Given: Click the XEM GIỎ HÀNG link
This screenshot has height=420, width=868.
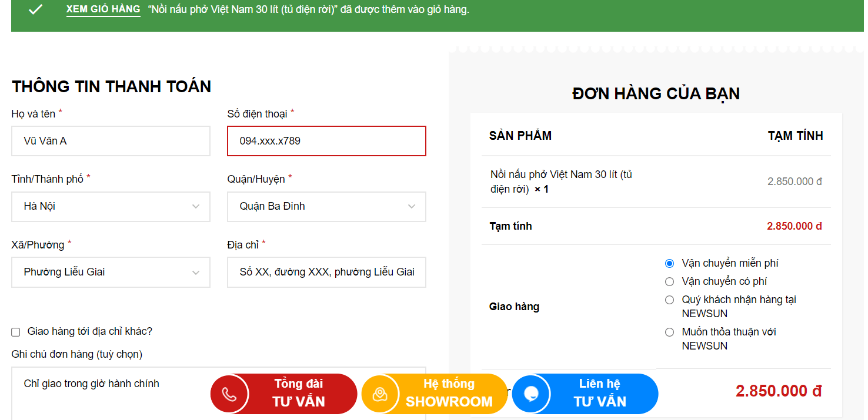Looking at the screenshot, I should 103,9.
